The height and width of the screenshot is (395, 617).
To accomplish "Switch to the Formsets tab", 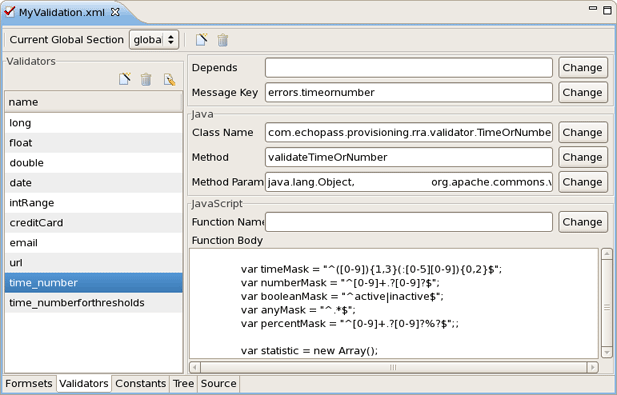I will [29, 384].
